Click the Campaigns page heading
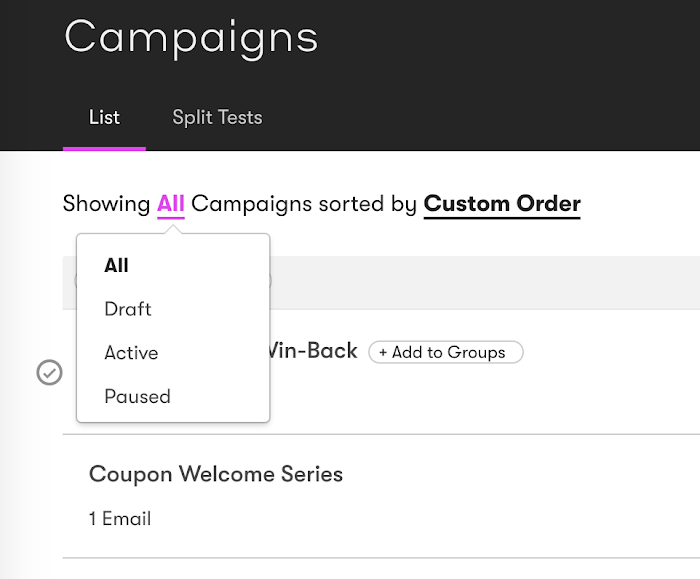This screenshot has height=579, width=700. [x=191, y=37]
